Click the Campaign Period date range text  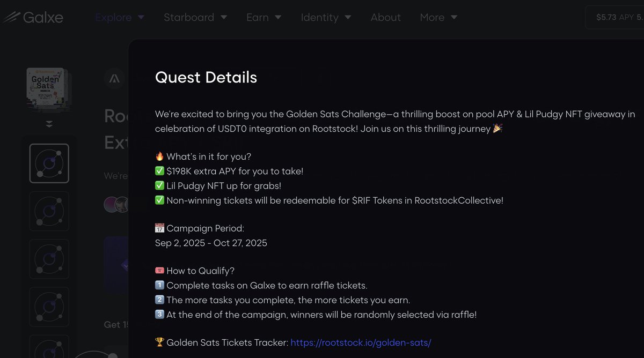point(211,243)
